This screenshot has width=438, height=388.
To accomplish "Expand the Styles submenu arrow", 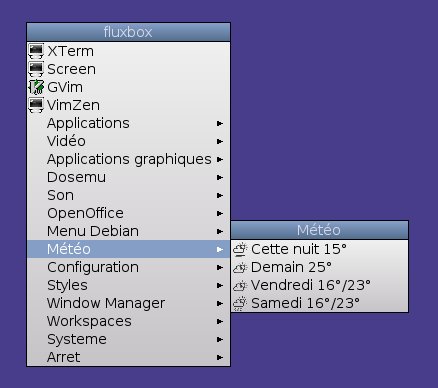I will point(220,286).
